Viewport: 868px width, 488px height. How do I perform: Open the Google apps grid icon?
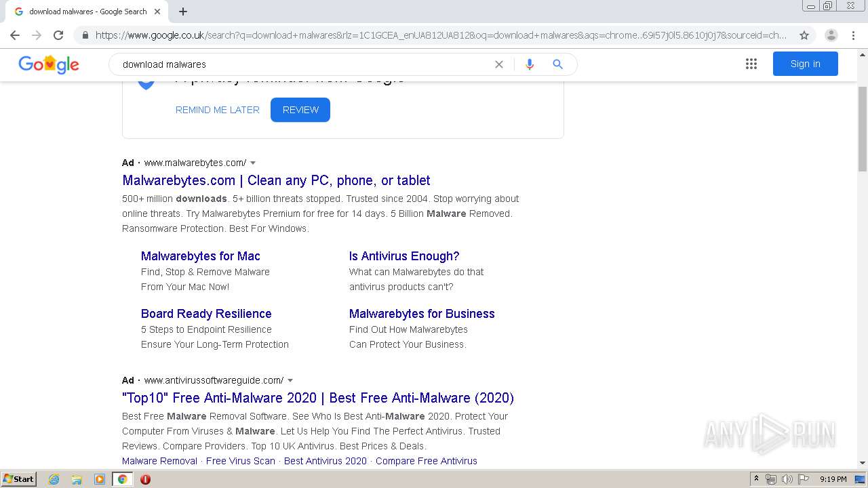pyautogui.click(x=751, y=64)
